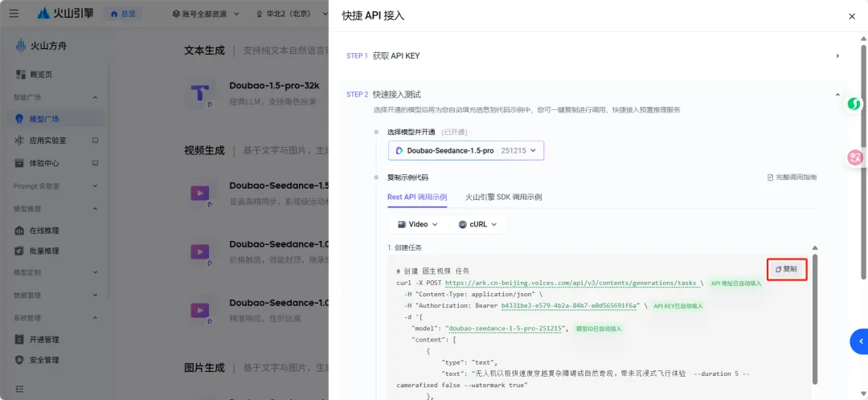Open the 完整调用指南 link
The height and width of the screenshot is (400, 868).
792,178
